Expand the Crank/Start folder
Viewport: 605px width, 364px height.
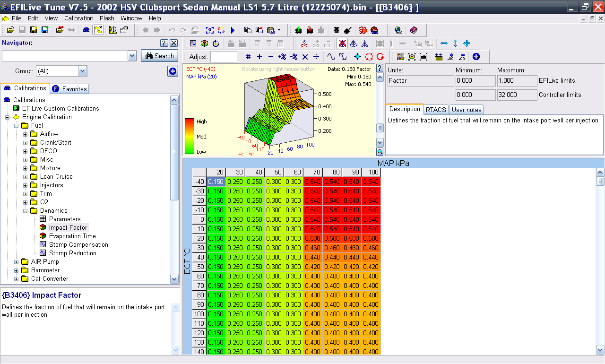[x=26, y=143]
